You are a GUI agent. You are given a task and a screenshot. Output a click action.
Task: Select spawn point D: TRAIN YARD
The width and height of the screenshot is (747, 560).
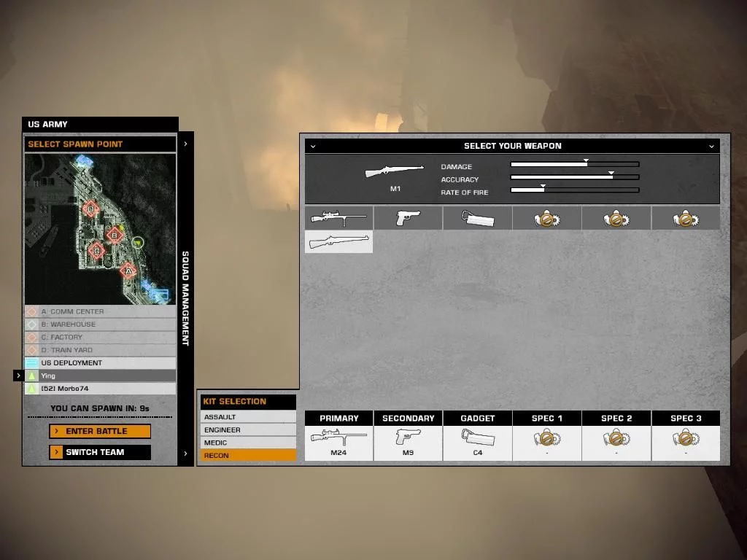[x=100, y=350]
